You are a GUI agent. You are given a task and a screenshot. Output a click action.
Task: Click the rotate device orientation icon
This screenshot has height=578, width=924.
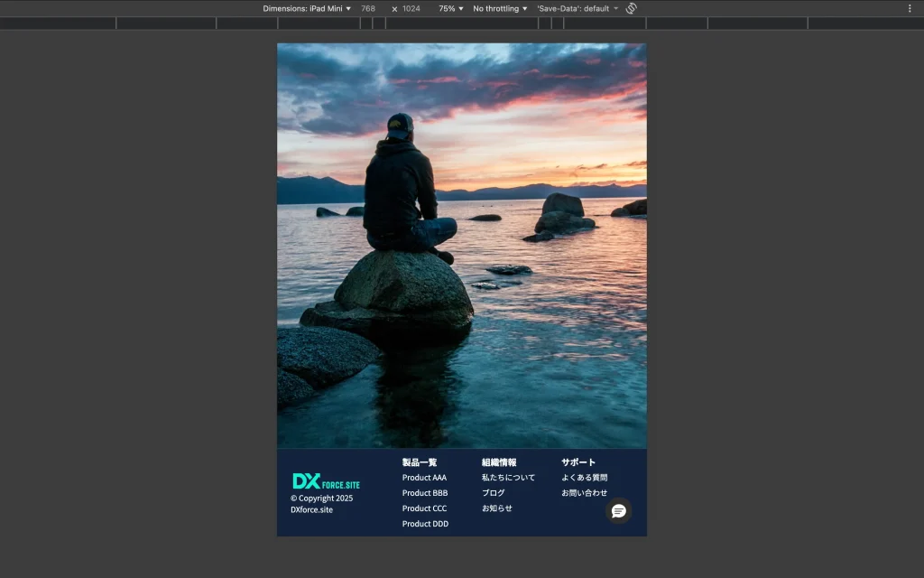(x=632, y=8)
